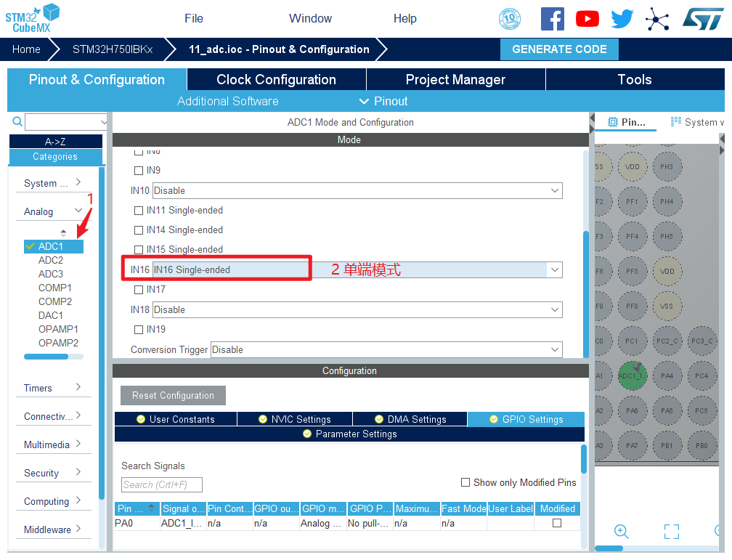The image size is (732, 560).
Task: Click the pinout view horizontal scrollbar
Action: pos(609,548)
